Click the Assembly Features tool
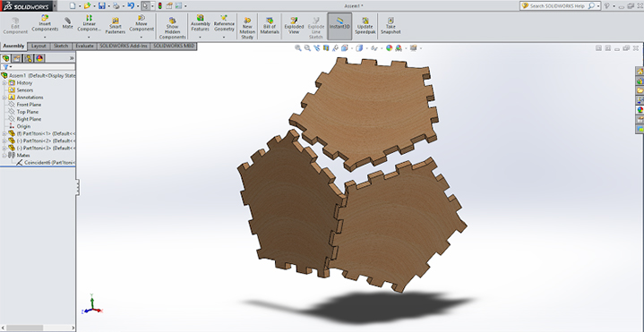Image resolution: width=644 pixels, height=332 pixels. point(201,23)
